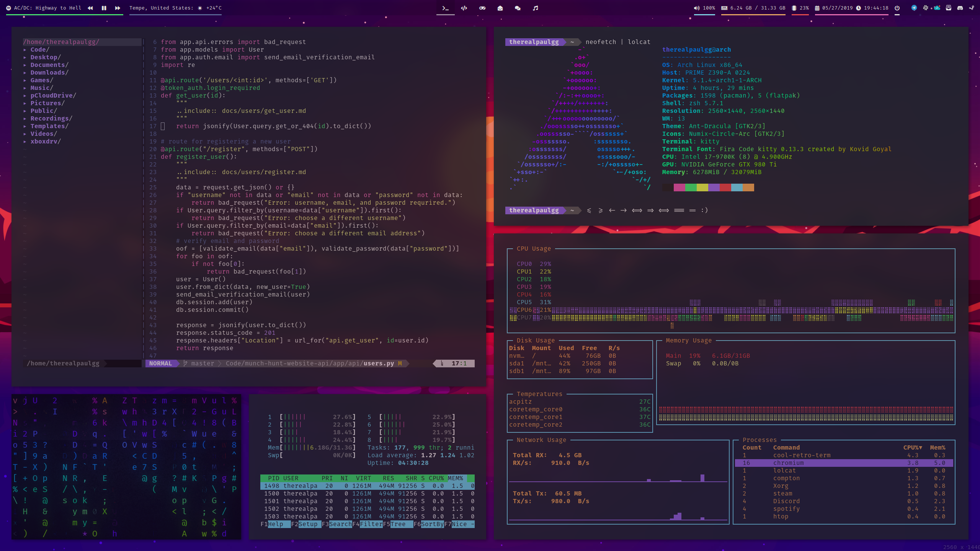Select the cool-retro-term process row
This screenshot has height=551, width=980.
tap(844, 455)
